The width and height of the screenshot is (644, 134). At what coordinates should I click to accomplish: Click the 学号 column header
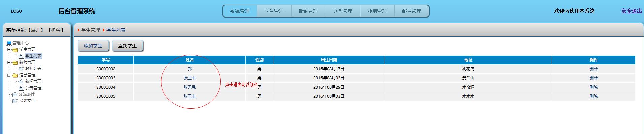[x=106, y=60]
